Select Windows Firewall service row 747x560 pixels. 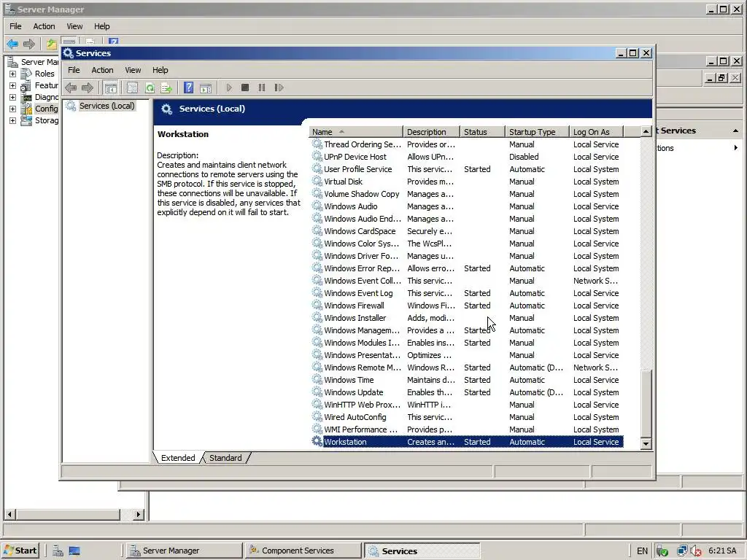467,306
